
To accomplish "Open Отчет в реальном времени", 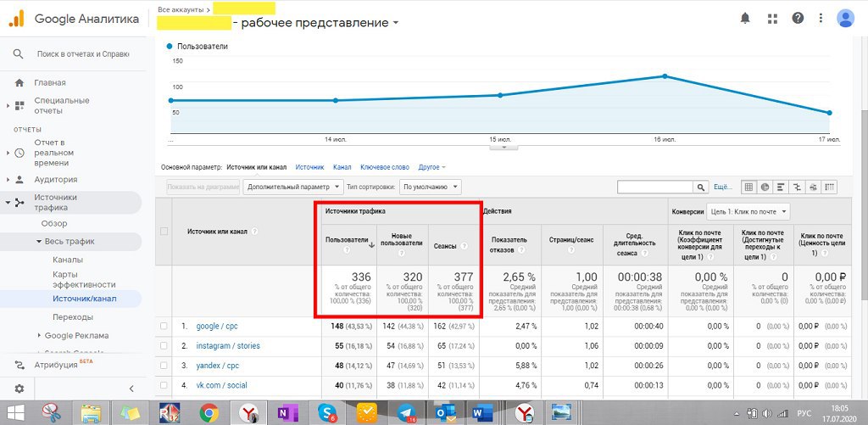I will 53,153.
